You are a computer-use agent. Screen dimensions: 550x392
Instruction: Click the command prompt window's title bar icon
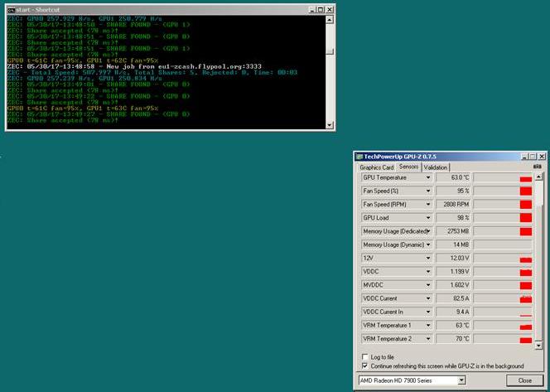11,10
